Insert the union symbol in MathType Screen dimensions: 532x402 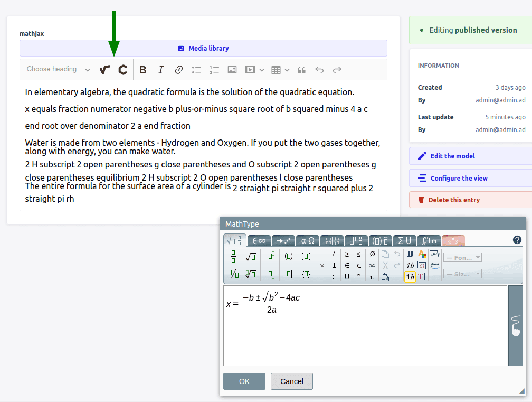click(x=347, y=277)
